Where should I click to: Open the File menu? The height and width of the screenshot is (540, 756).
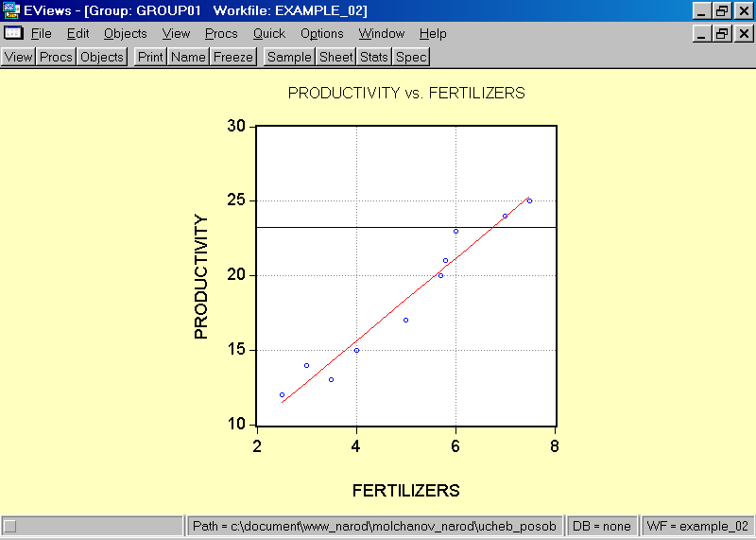pos(41,34)
